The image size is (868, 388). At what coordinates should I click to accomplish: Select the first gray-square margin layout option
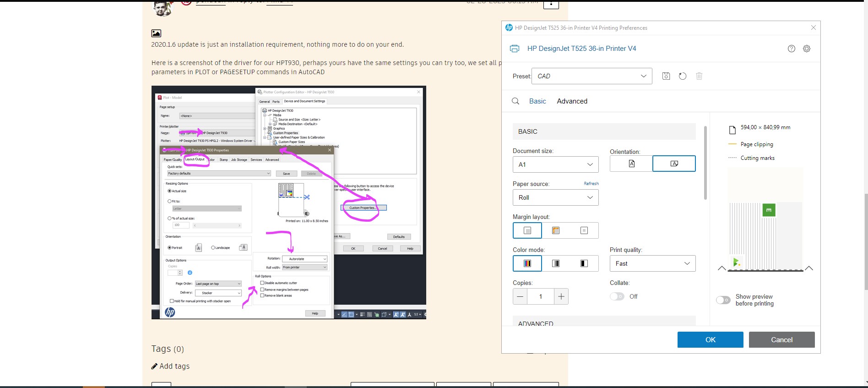[527, 230]
